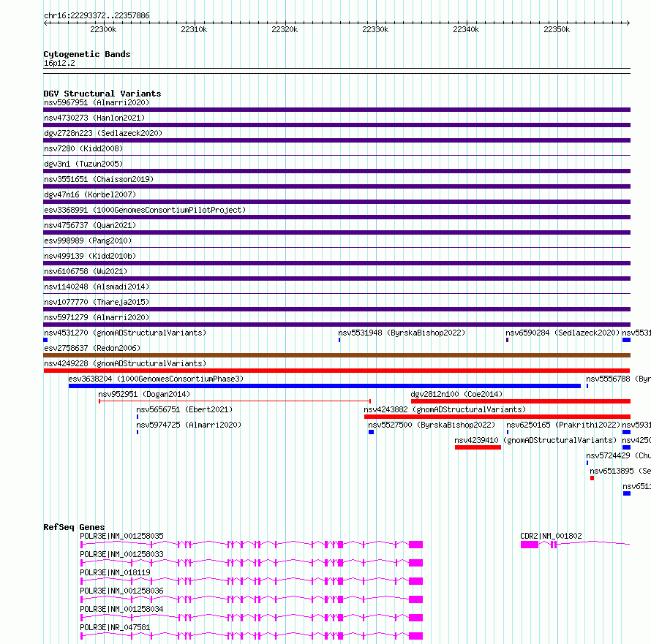Click the red dgv2812n100 variant bar

point(521,401)
